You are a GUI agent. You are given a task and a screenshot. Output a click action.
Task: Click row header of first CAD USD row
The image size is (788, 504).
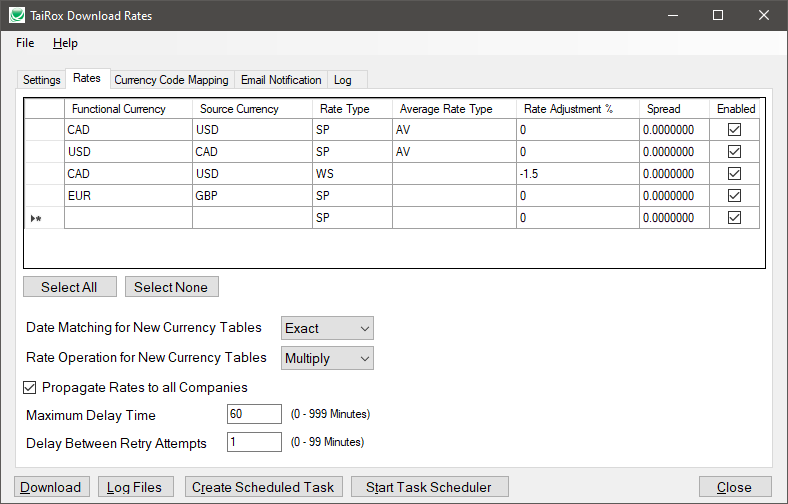(44, 130)
